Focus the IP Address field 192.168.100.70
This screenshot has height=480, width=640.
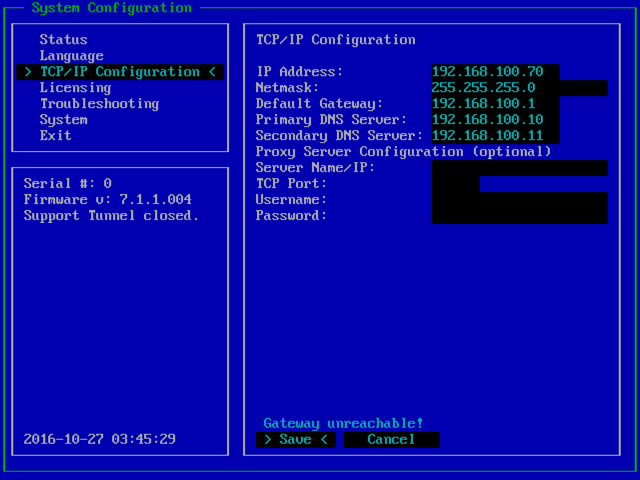click(x=496, y=72)
